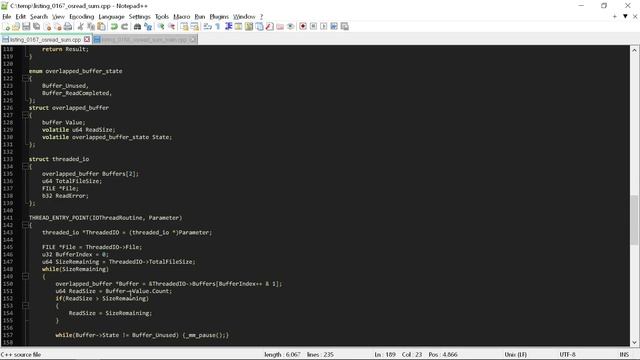Click the Redo toolbar icon
The image size is (640, 360).
click(124, 27)
